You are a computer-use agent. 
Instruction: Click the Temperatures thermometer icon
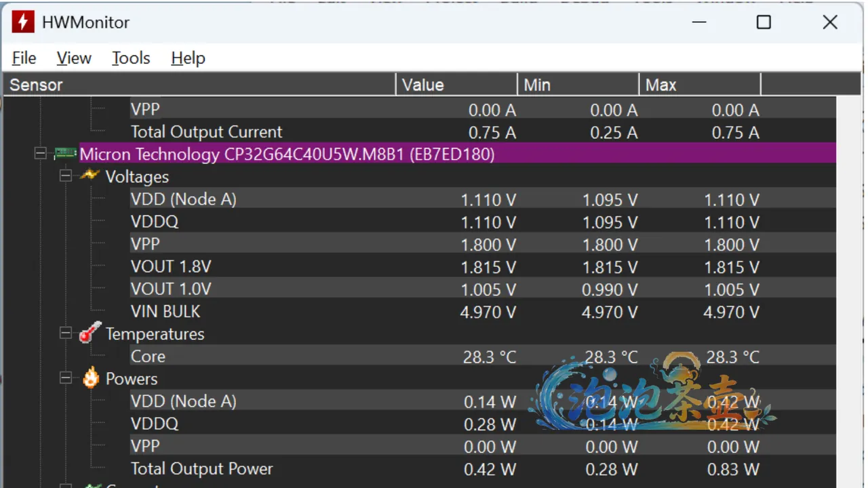click(x=90, y=333)
